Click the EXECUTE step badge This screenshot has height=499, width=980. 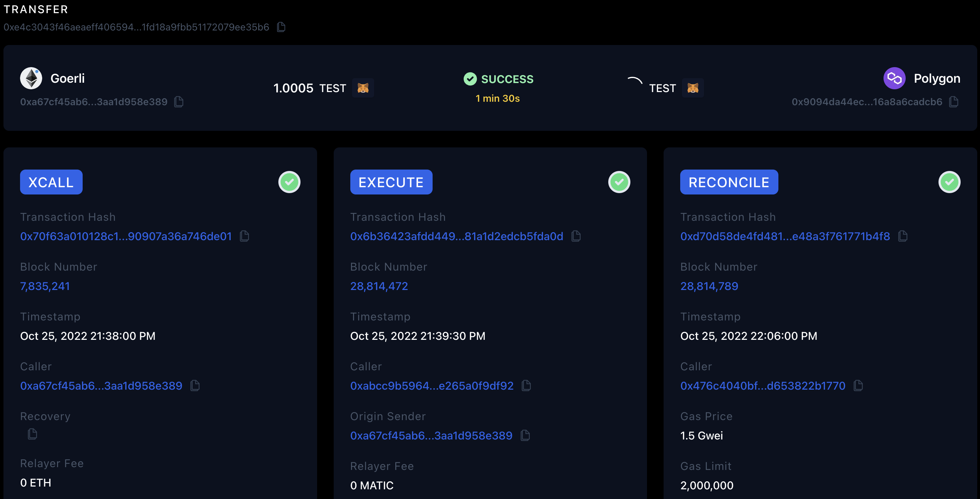pos(391,182)
